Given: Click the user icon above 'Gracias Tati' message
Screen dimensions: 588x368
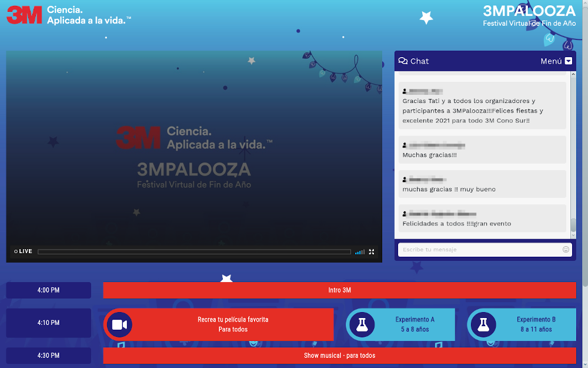Looking at the screenshot, I should point(405,91).
